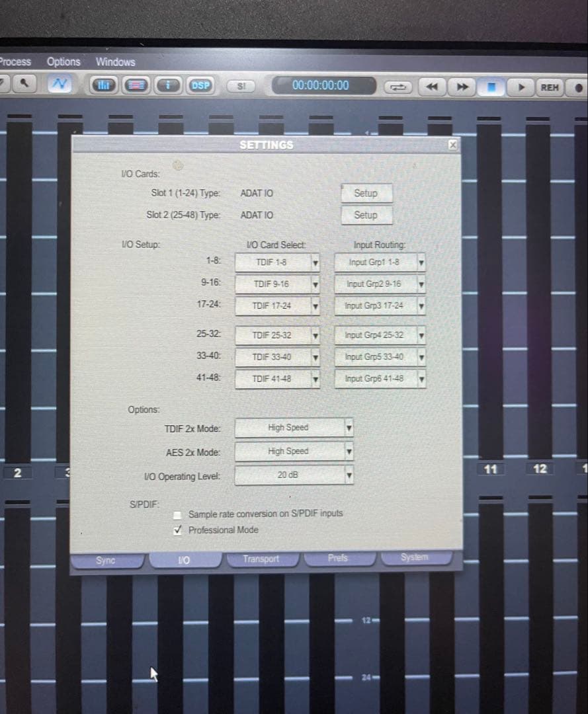
Task: Open the mixer meters view icon
Action: coord(104,85)
